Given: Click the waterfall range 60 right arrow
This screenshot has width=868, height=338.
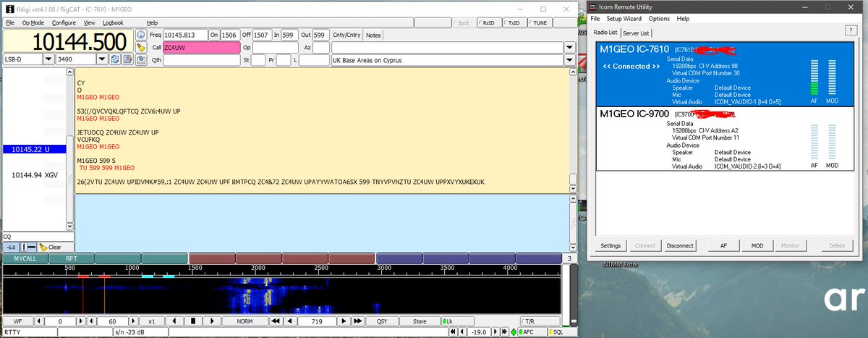Looking at the screenshot, I should (x=132, y=321).
